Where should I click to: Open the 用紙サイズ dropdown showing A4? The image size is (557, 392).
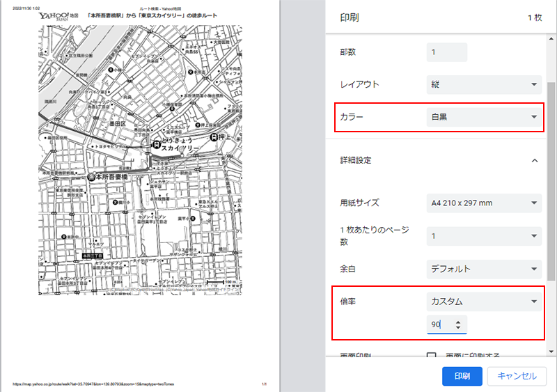[x=484, y=203]
